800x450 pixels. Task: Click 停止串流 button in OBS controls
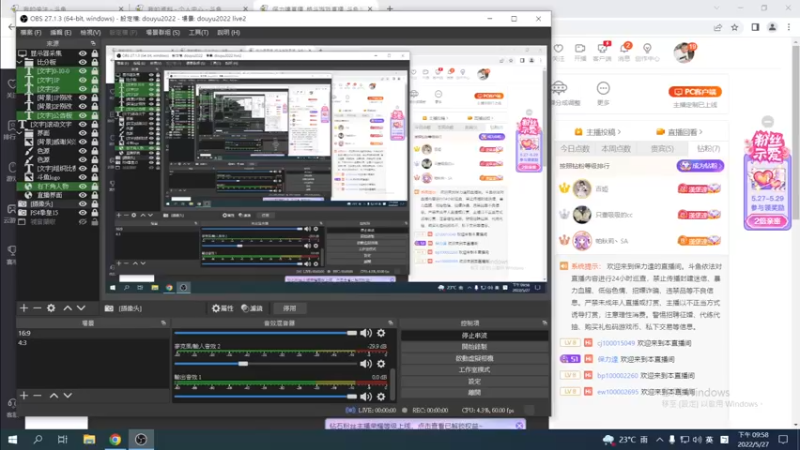coord(474,335)
